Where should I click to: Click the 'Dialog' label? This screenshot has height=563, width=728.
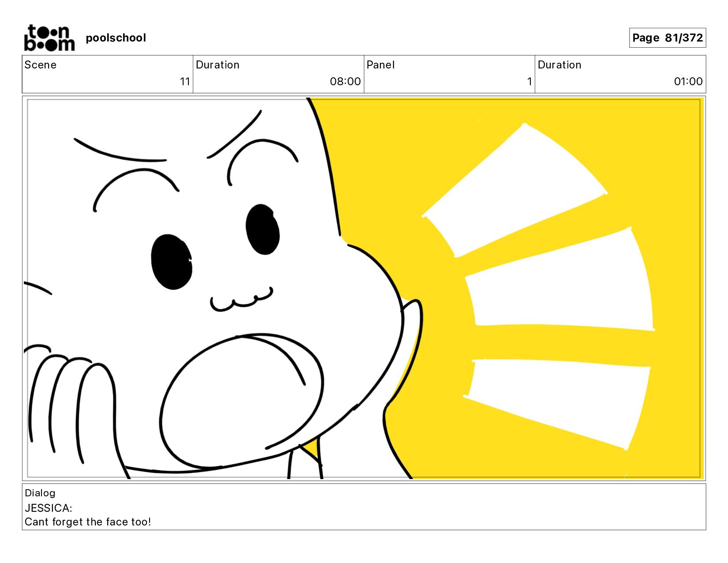point(40,493)
